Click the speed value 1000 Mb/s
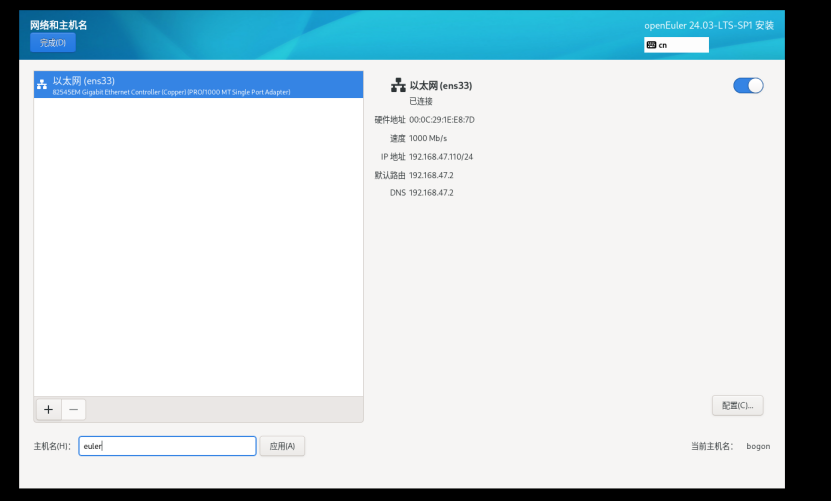Viewport: 831px width, 502px height. 428,138
